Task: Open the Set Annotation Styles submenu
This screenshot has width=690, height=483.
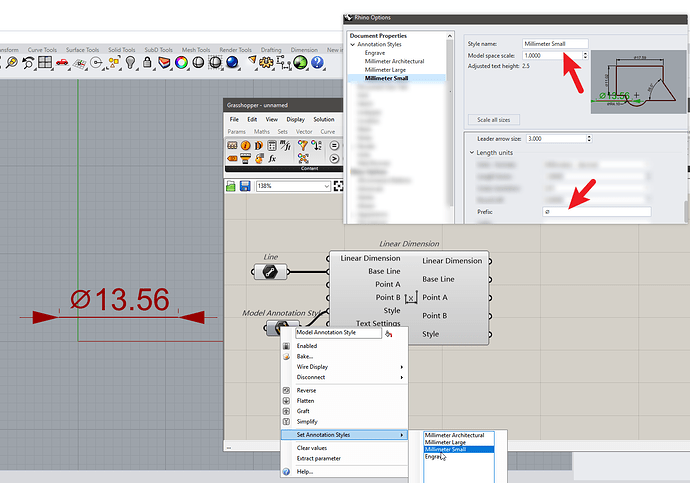Action: click(345, 435)
